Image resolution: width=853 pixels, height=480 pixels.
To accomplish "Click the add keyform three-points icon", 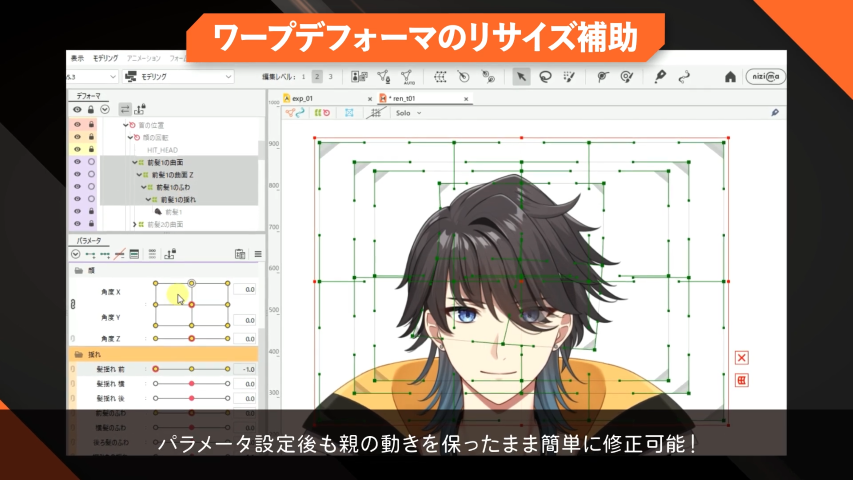I will pyautogui.click(x=105, y=254).
